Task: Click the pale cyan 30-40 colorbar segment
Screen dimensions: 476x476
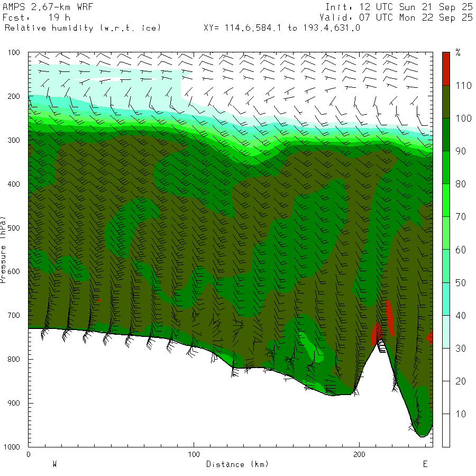Action: coord(446,332)
